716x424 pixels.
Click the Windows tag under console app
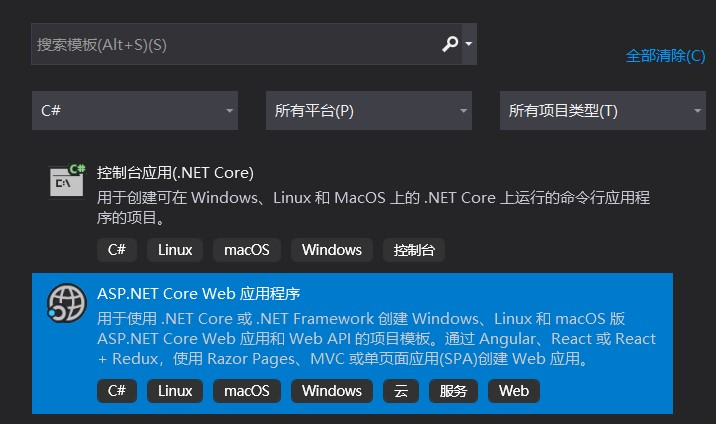[x=332, y=250]
